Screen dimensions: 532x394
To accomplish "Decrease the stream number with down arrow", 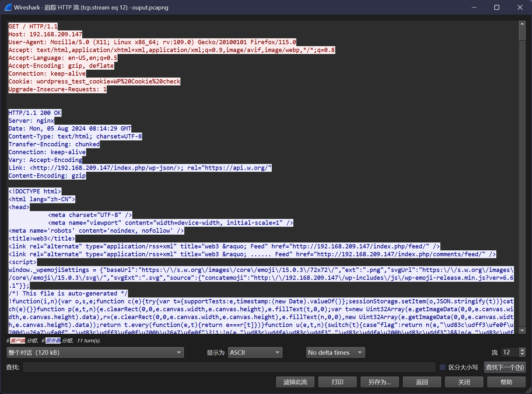I will [x=522, y=355].
